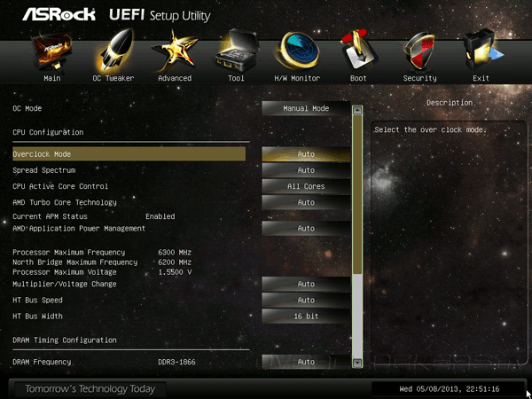Select the AMD Turbo Core Technology label

(x=65, y=202)
